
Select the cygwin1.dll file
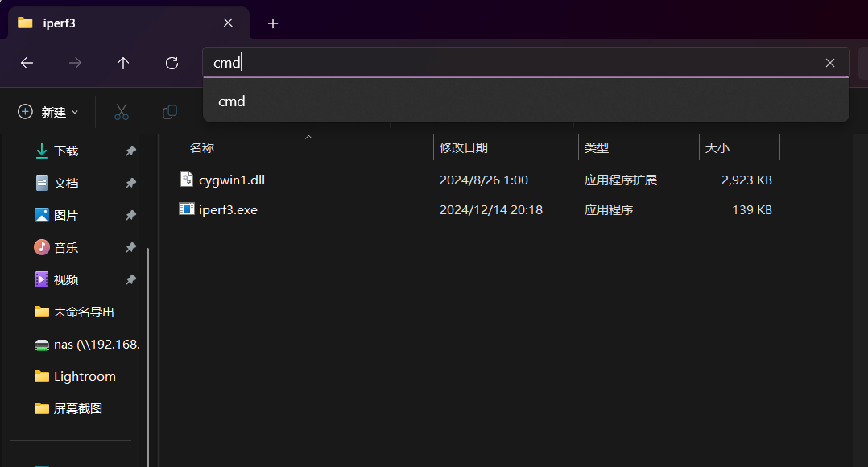click(x=231, y=180)
